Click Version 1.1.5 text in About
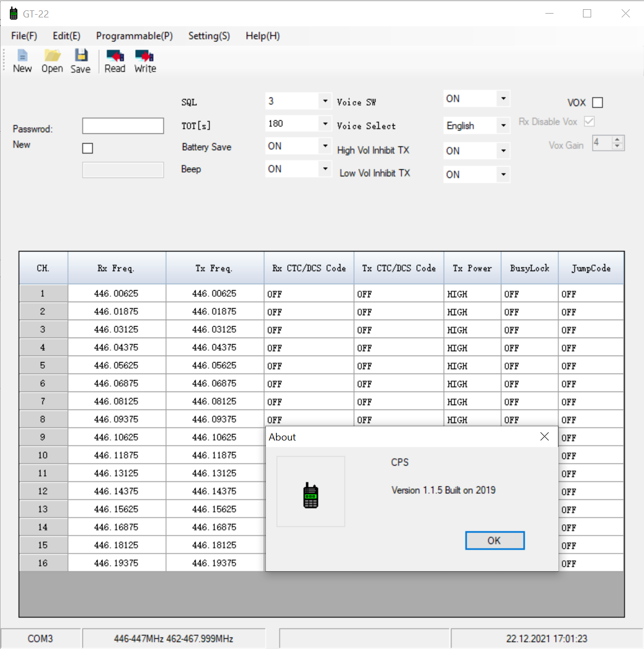This screenshot has width=644, height=649. [x=443, y=490]
